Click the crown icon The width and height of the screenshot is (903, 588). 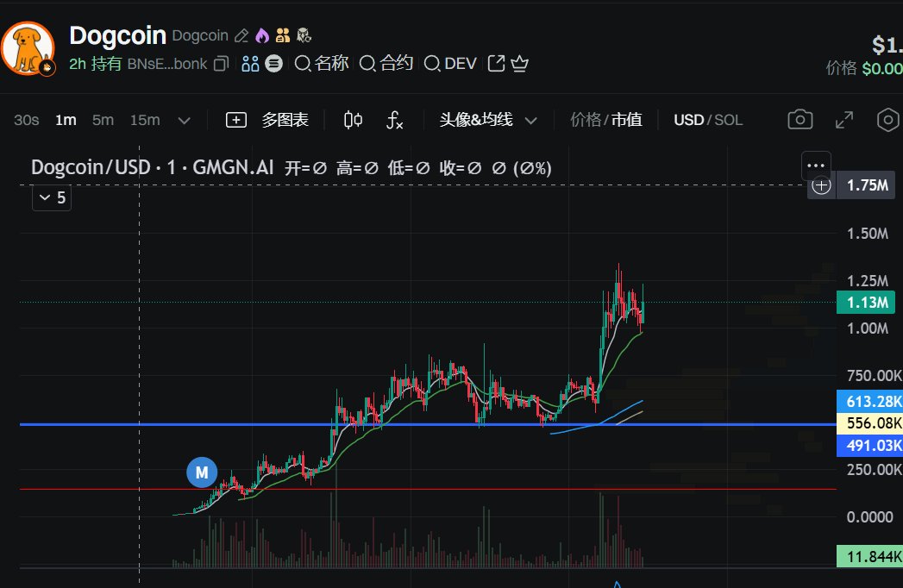(519, 63)
